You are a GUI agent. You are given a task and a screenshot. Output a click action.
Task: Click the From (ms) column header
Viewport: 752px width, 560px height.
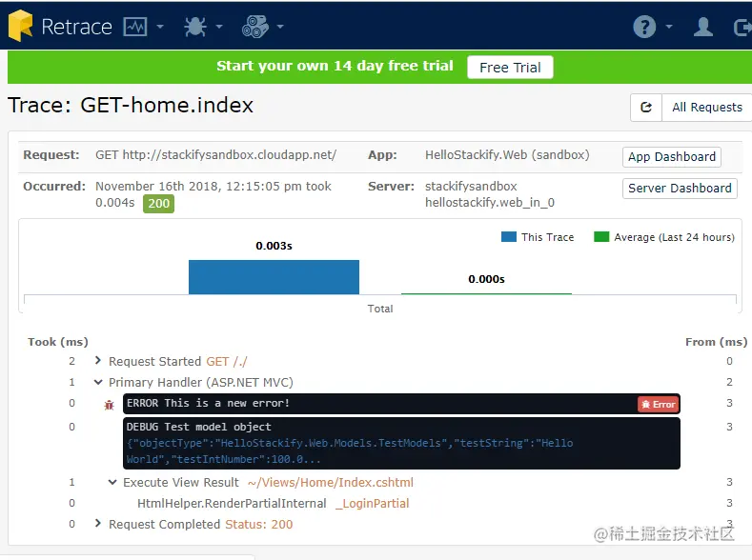click(716, 342)
